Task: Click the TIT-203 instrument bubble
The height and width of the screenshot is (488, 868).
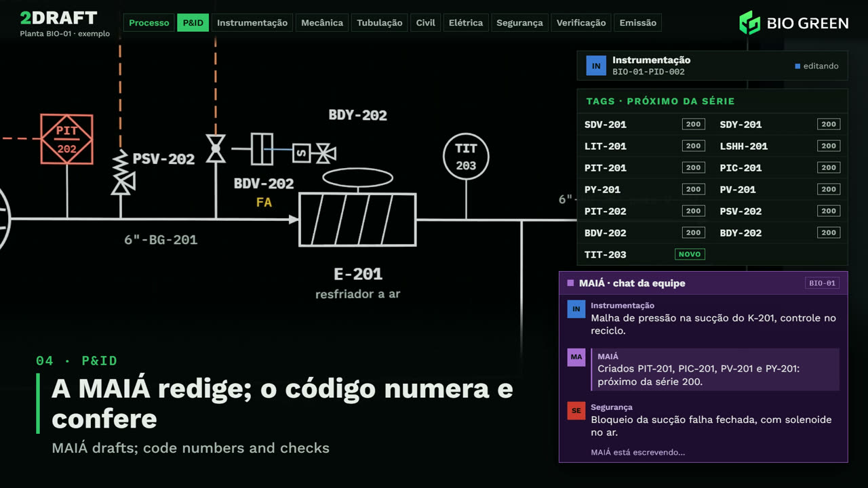Action: tap(466, 157)
